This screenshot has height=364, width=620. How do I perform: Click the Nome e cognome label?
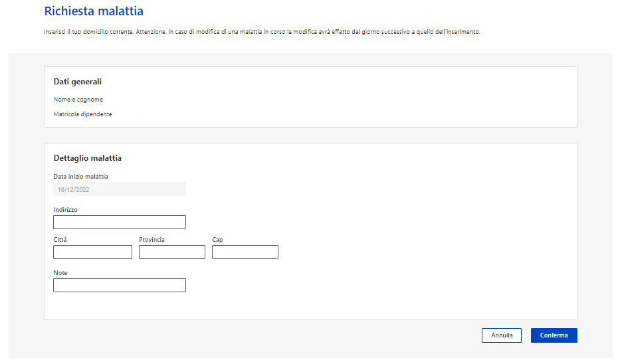tap(78, 100)
